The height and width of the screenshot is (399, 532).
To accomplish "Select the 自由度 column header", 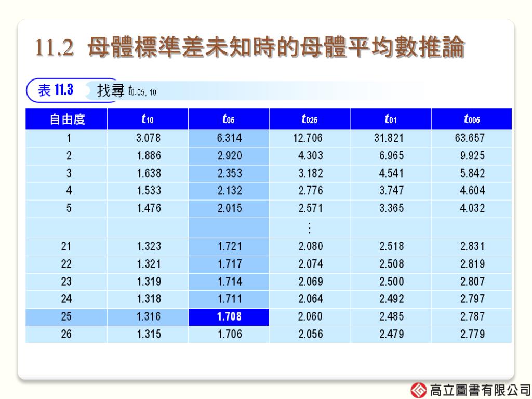I will [x=66, y=119].
